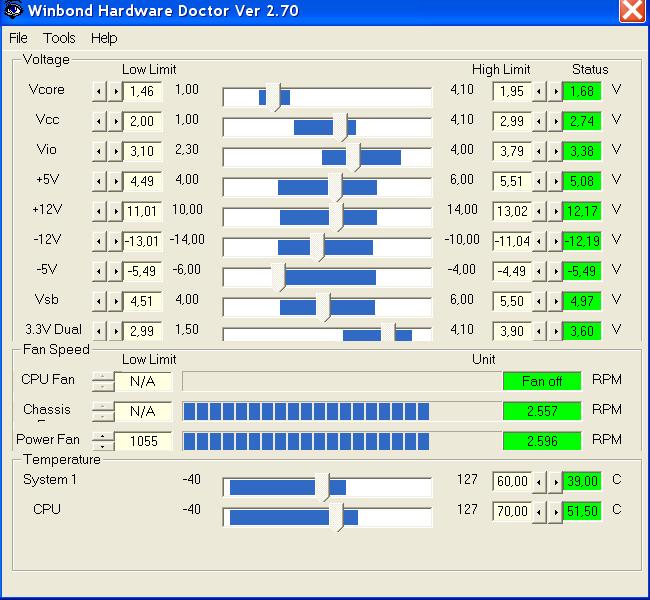
Task: Click the Vcore voltage slider thumb
Action: [x=273, y=97]
